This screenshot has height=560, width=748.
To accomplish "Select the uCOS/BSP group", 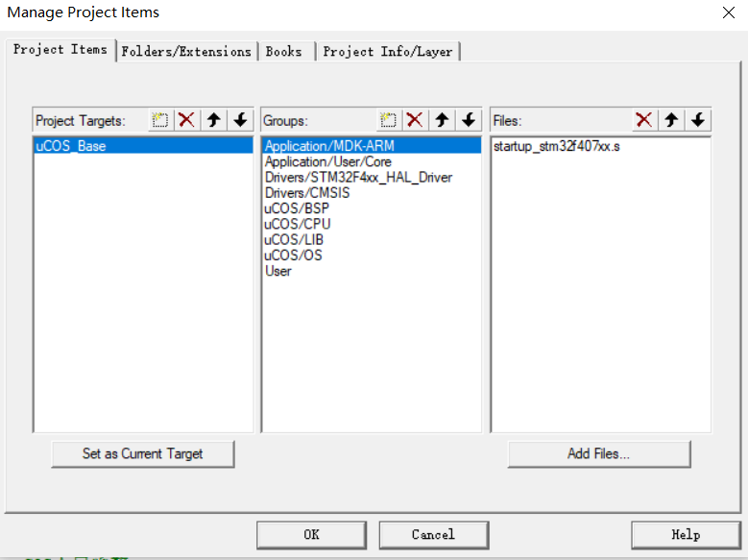I will pos(298,208).
